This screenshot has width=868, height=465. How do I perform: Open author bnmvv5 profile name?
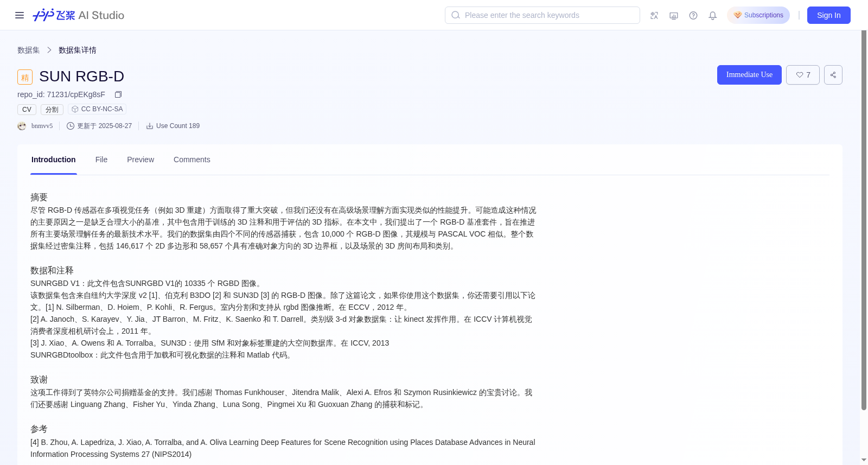[x=42, y=126]
